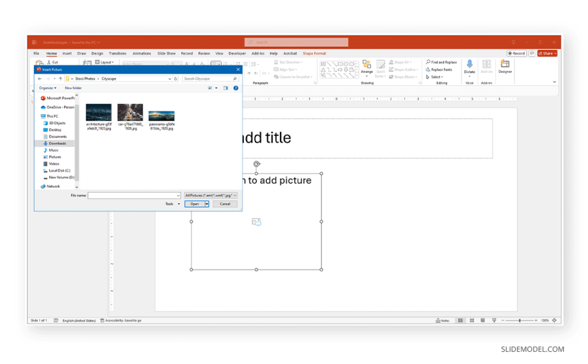Click New folder in dialog
Image resolution: width=588 pixels, height=364 pixels.
[x=73, y=88]
